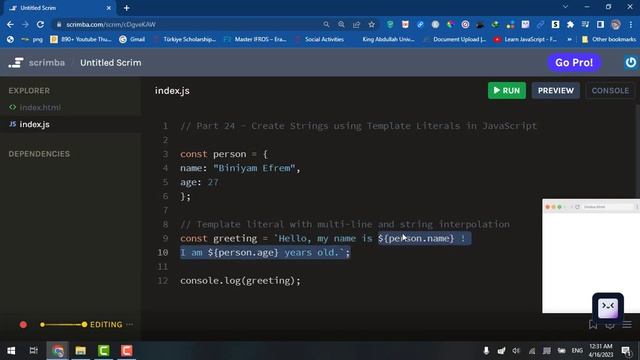Open the Chrome side panel icon

click(600, 24)
